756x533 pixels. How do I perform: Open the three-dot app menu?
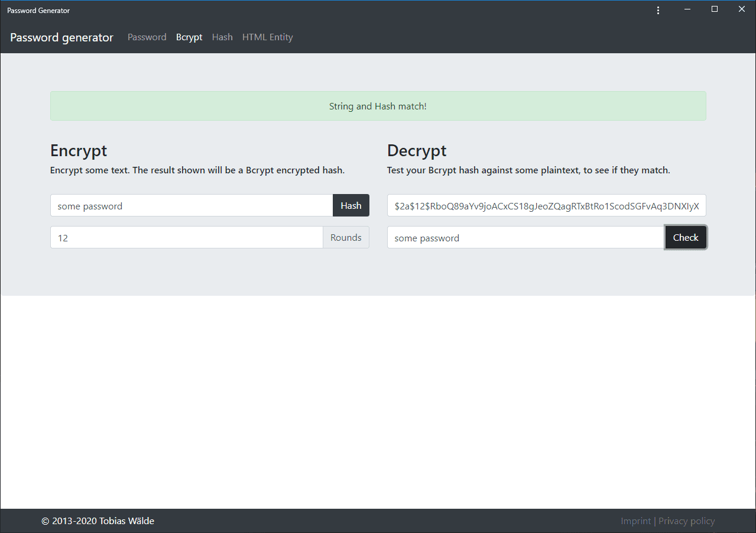[658, 10]
